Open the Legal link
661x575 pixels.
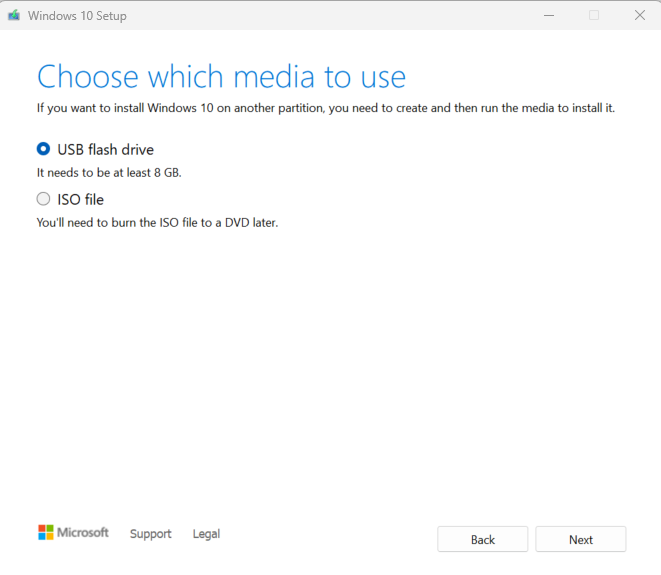[206, 534]
